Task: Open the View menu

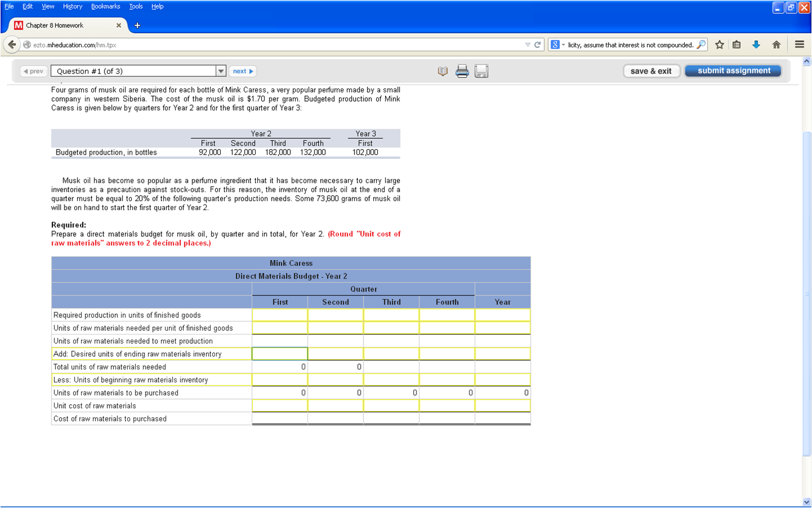Action: click(x=48, y=6)
